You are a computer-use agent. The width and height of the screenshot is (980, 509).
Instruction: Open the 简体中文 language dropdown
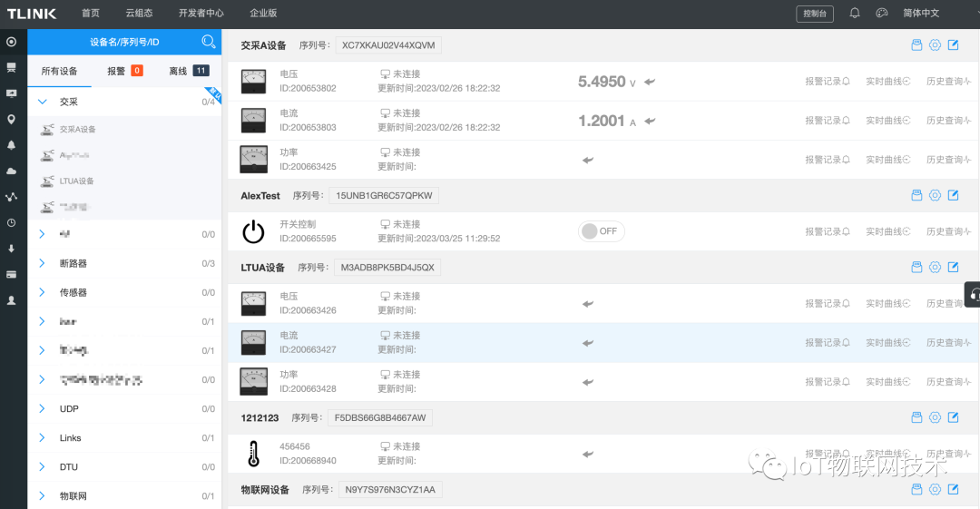coord(921,14)
